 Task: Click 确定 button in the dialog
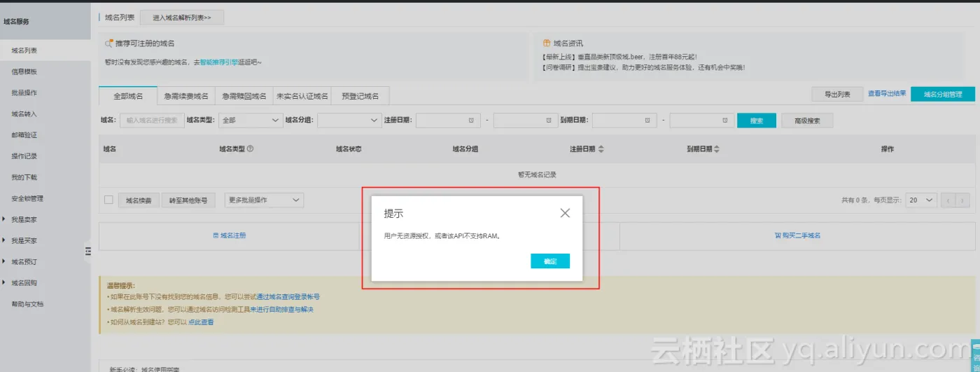(550, 261)
